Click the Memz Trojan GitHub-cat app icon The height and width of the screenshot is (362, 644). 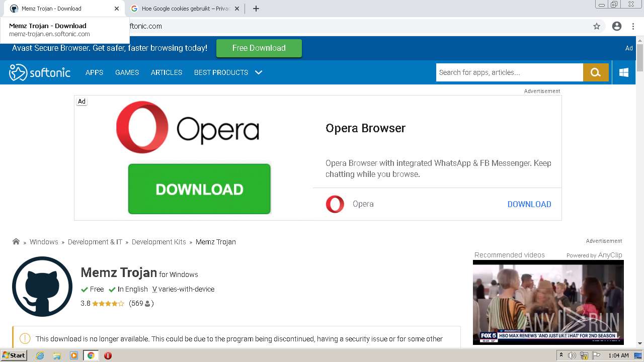[x=42, y=287]
